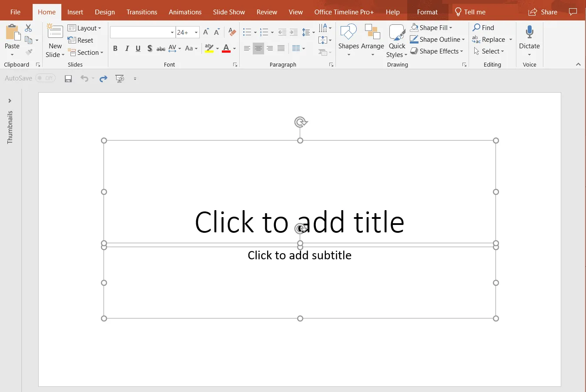Screen dimensions: 586x392
Task: Click the Dictate microphone icon
Action: pyautogui.click(x=529, y=33)
